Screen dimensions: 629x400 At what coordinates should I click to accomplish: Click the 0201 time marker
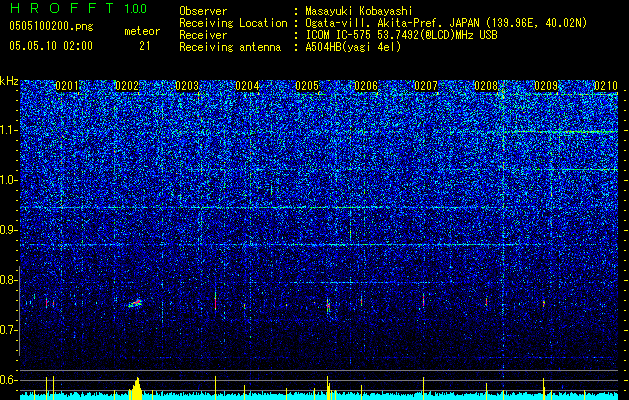tap(67, 86)
